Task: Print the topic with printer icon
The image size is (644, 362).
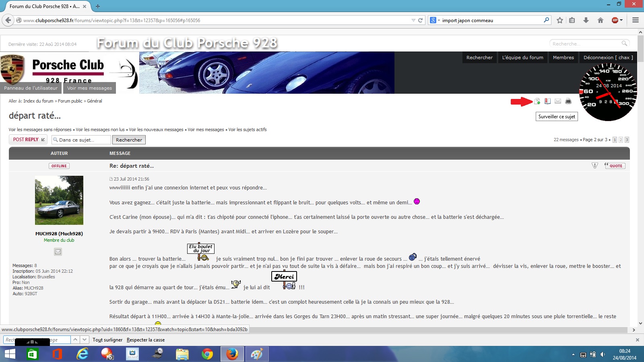Action: [568, 101]
